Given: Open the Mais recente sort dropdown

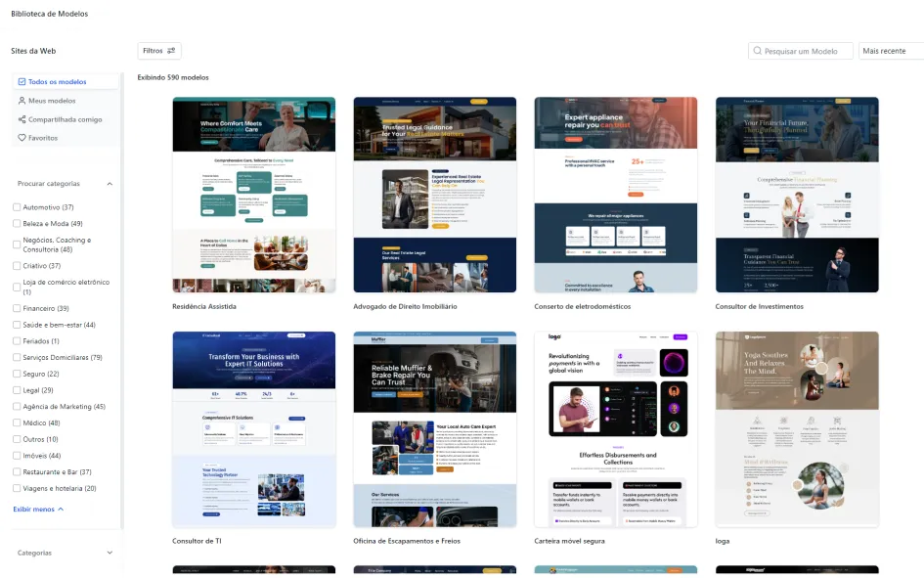Looking at the screenshot, I should point(891,51).
